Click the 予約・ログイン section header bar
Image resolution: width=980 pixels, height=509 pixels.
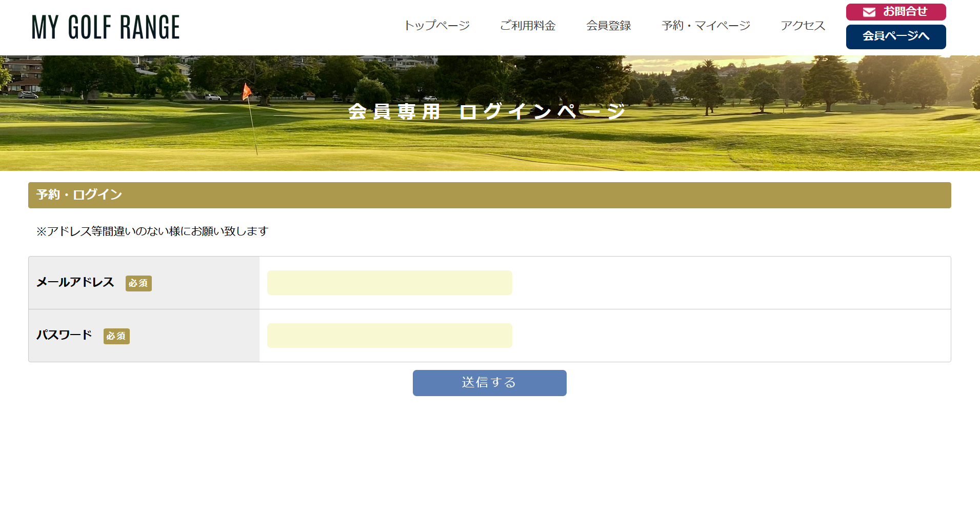click(489, 195)
